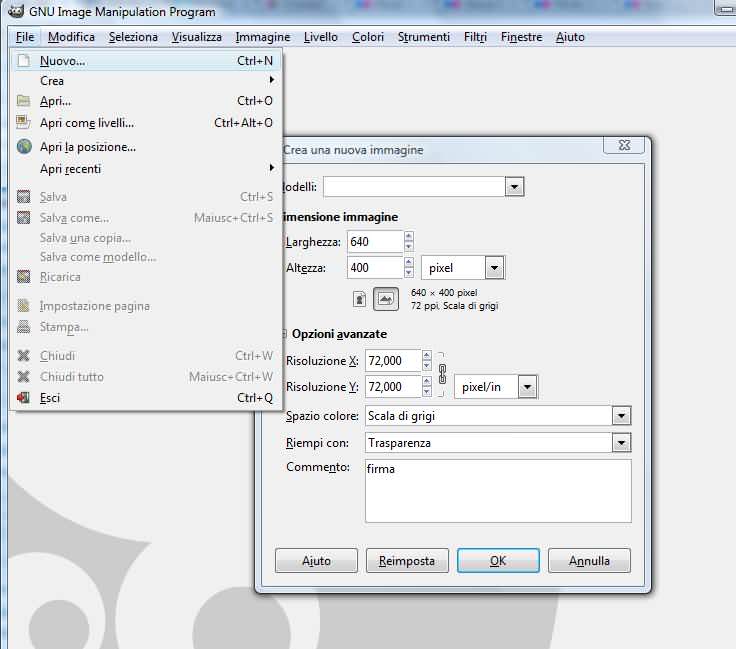Click the Risoluzione Y input field
The image size is (736, 649).
(393, 387)
